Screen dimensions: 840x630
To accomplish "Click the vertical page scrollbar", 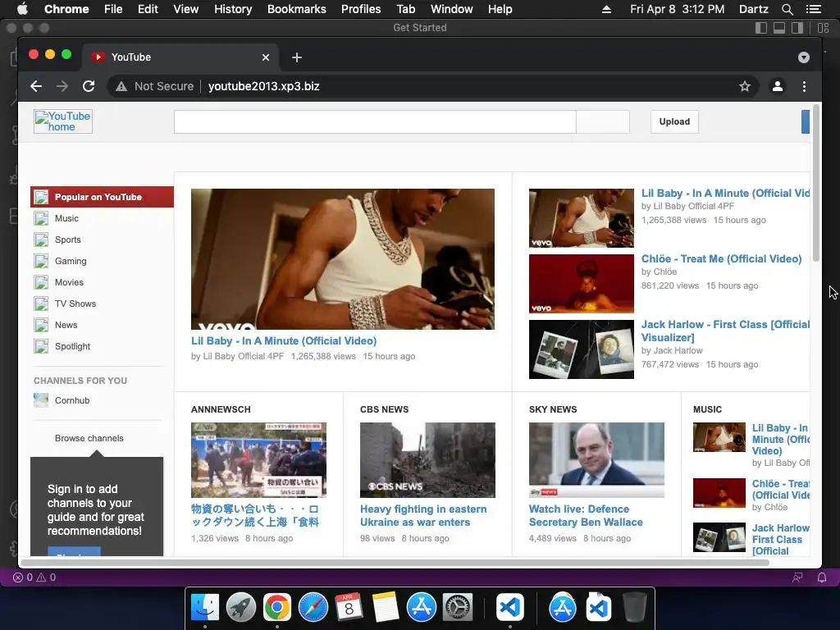I will pyautogui.click(x=816, y=183).
